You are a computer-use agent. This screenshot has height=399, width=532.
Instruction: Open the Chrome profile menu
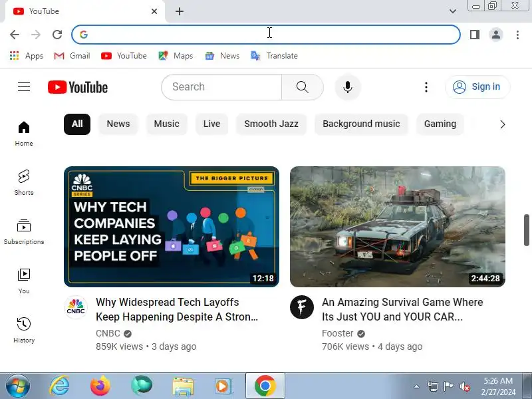pyautogui.click(x=495, y=35)
